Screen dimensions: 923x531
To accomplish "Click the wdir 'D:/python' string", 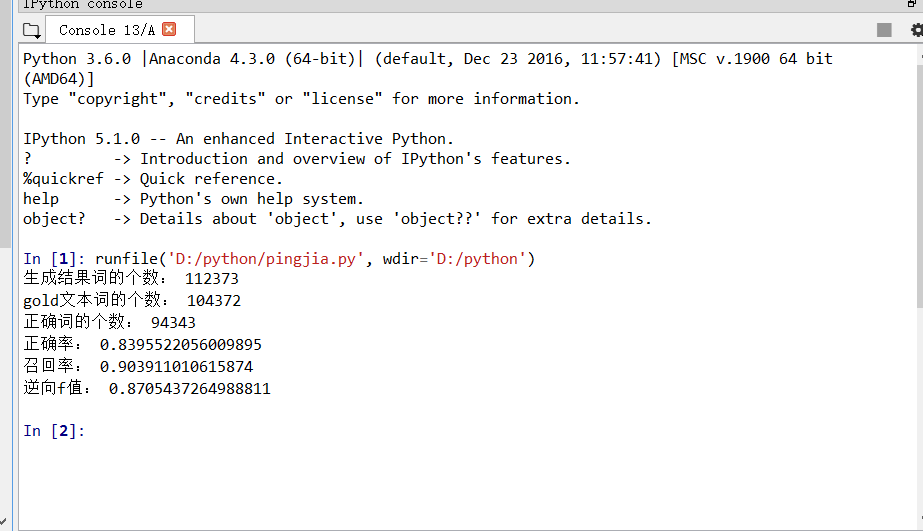I will pyautogui.click(x=477, y=259).
